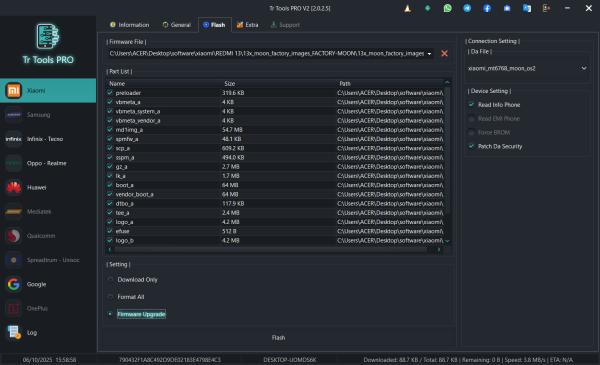The image size is (600, 365).
Task: Select Samsung brand in sidebar
Action: 48,115
